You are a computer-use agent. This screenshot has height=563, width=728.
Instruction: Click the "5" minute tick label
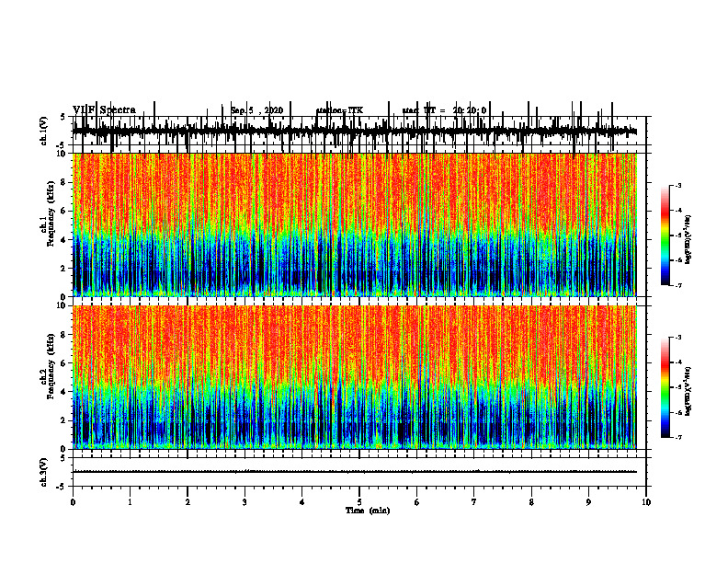(x=359, y=502)
